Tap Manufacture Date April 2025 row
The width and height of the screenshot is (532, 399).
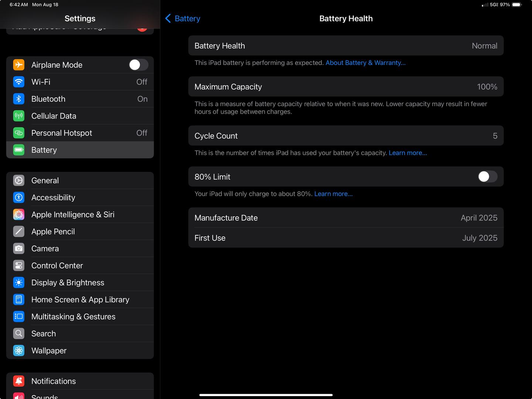pos(346,218)
